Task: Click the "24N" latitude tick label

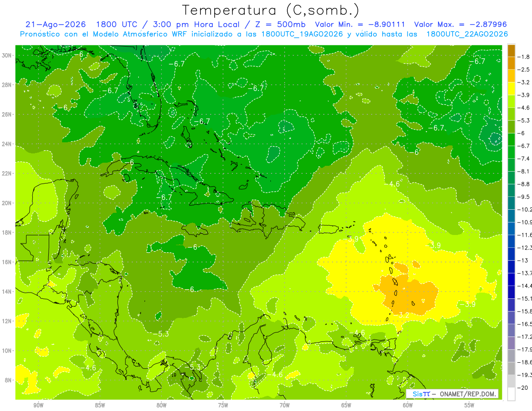Action: coord(7,144)
